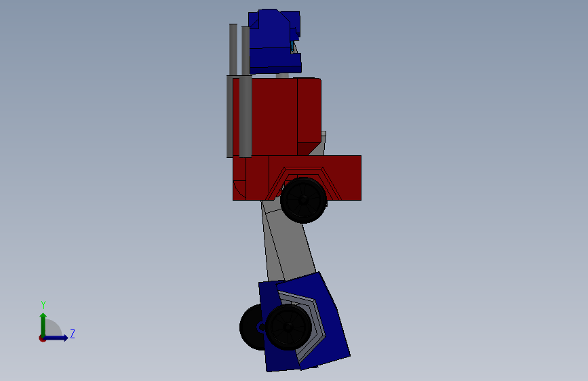
Task: Select the tall gray exhaust stack nearest the head
Action: 246,92
